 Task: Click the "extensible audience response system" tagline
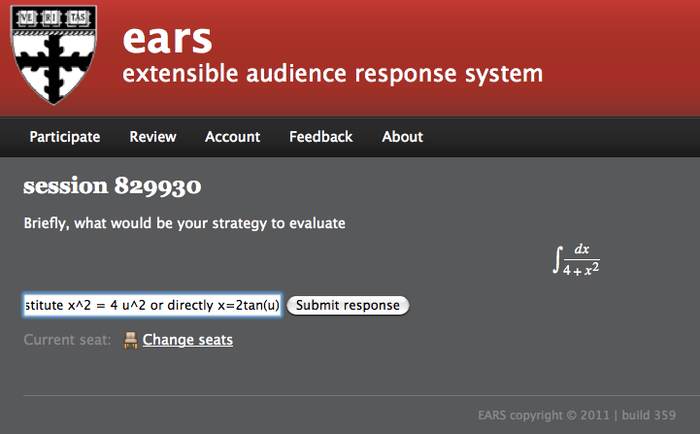coord(332,74)
